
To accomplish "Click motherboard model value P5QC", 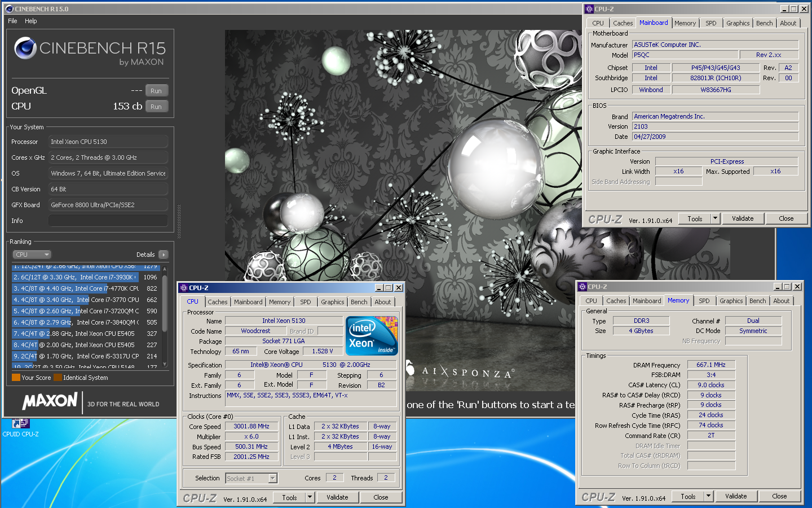I will click(x=685, y=55).
